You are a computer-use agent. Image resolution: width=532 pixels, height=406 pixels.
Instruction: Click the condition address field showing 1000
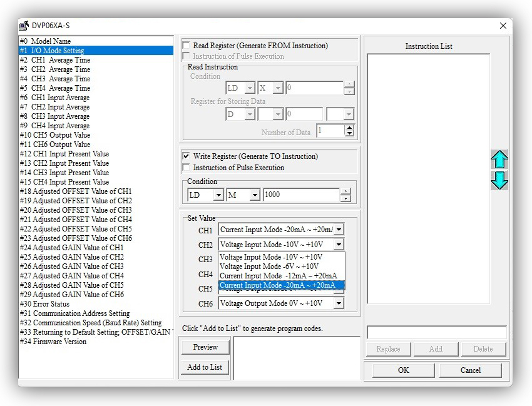tap(300, 195)
